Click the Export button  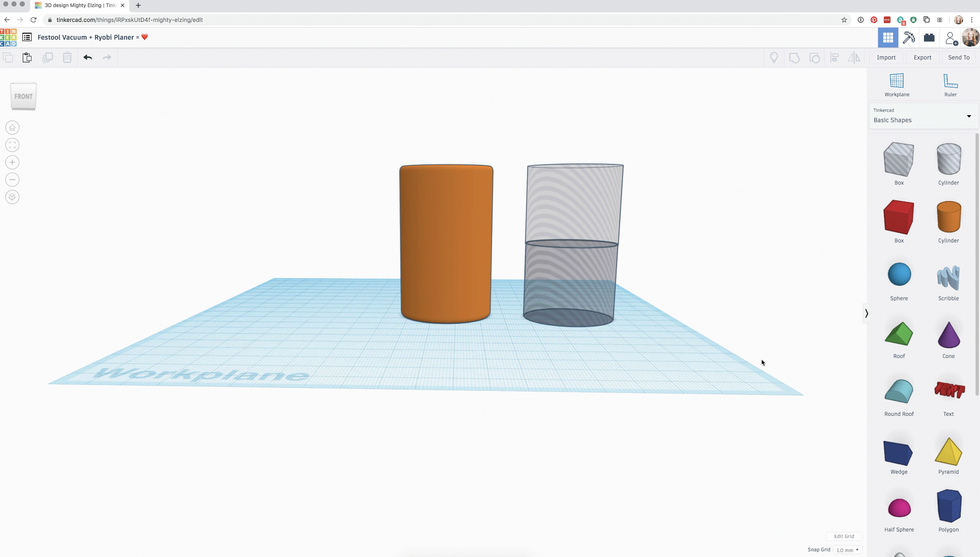[922, 57]
